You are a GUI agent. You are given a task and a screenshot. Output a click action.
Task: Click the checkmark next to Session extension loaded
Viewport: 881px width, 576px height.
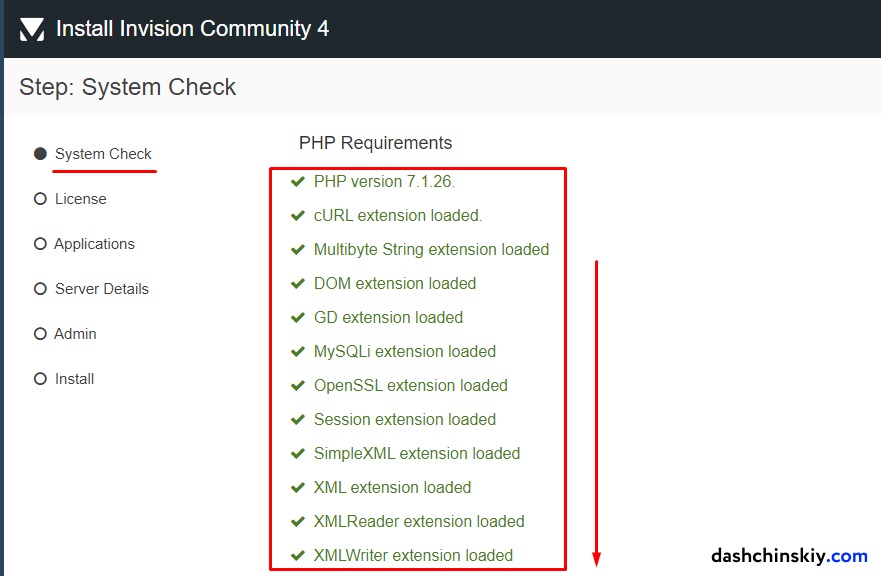click(x=298, y=419)
